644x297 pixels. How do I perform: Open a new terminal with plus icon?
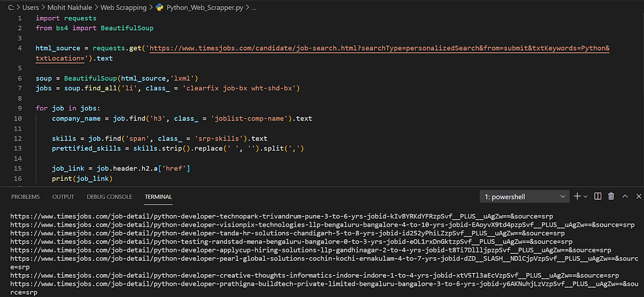point(577,197)
